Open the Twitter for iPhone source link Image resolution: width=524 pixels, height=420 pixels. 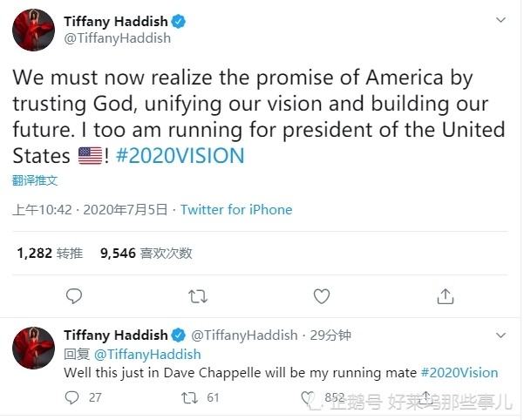pos(236,209)
